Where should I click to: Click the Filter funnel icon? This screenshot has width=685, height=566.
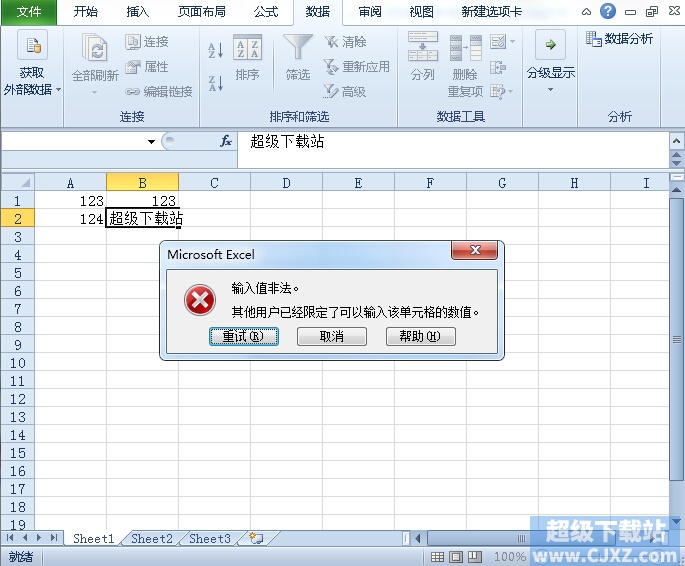tap(298, 49)
